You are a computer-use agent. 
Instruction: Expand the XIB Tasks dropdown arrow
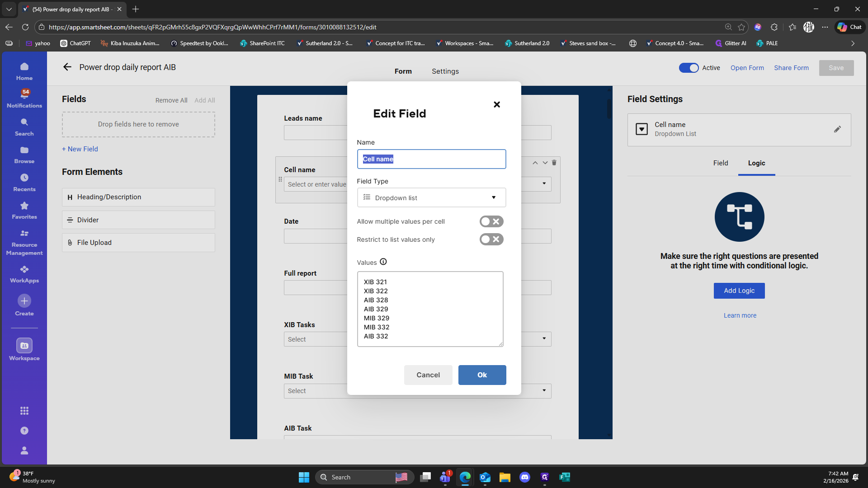pos(544,339)
